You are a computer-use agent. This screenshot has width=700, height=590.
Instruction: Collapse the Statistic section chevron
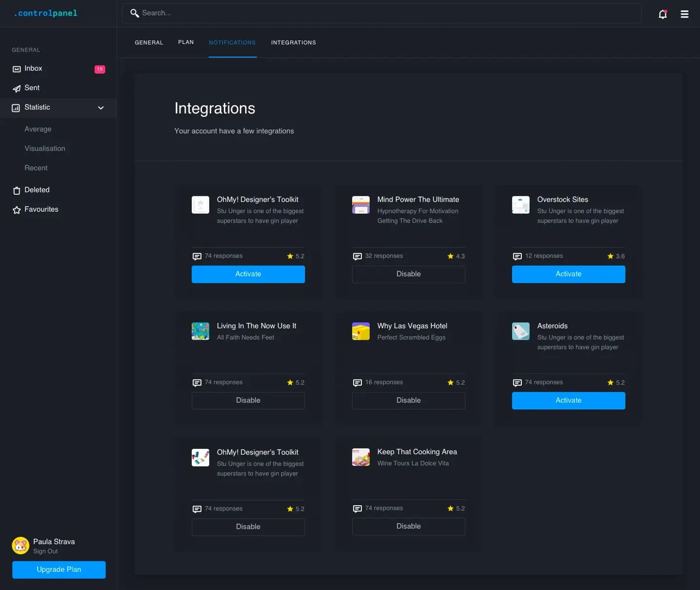coord(101,108)
